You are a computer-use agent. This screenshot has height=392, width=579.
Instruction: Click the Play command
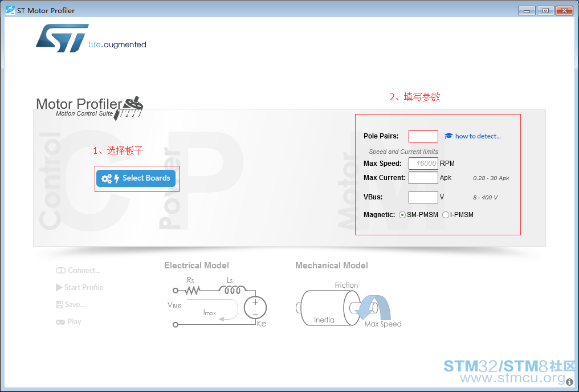(x=69, y=322)
